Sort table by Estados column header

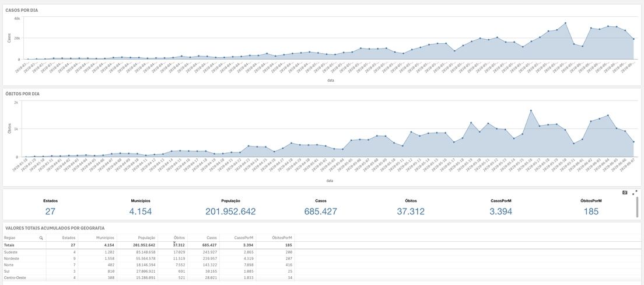(69, 238)
